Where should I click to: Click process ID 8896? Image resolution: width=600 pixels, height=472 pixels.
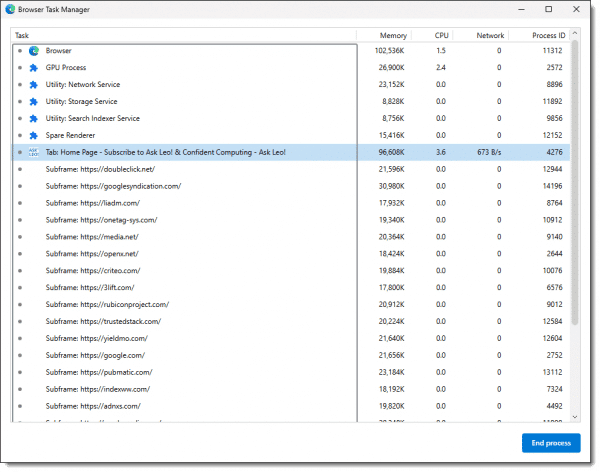click(554, 85)
